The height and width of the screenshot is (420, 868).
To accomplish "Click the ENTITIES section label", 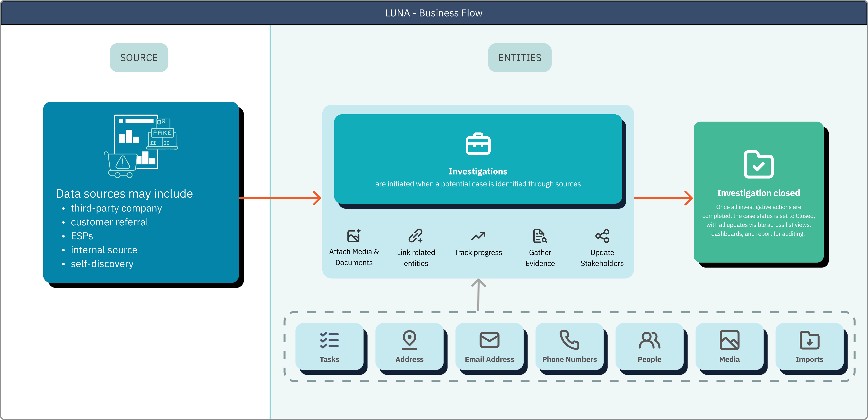I will pos(520,58).
